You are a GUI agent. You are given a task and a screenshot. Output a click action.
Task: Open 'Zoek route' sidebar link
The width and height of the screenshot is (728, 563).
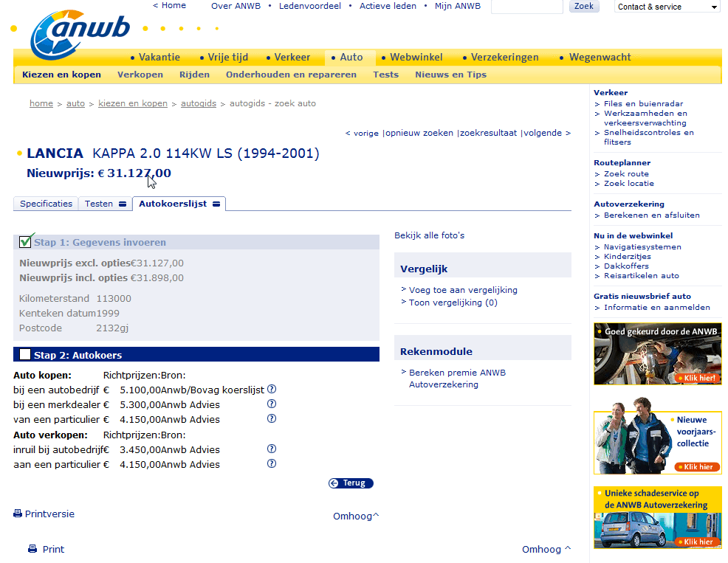(x=626, y=173)
